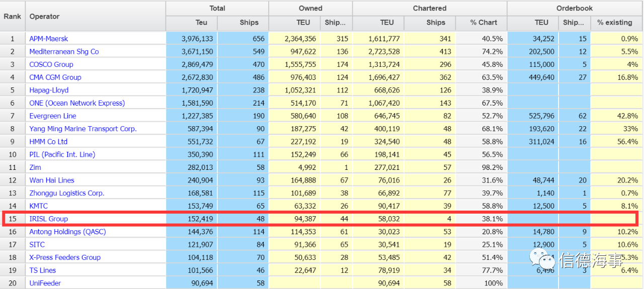Click the Chartered group header
Viewport: 644px width, 289px height.
[430, 9]
